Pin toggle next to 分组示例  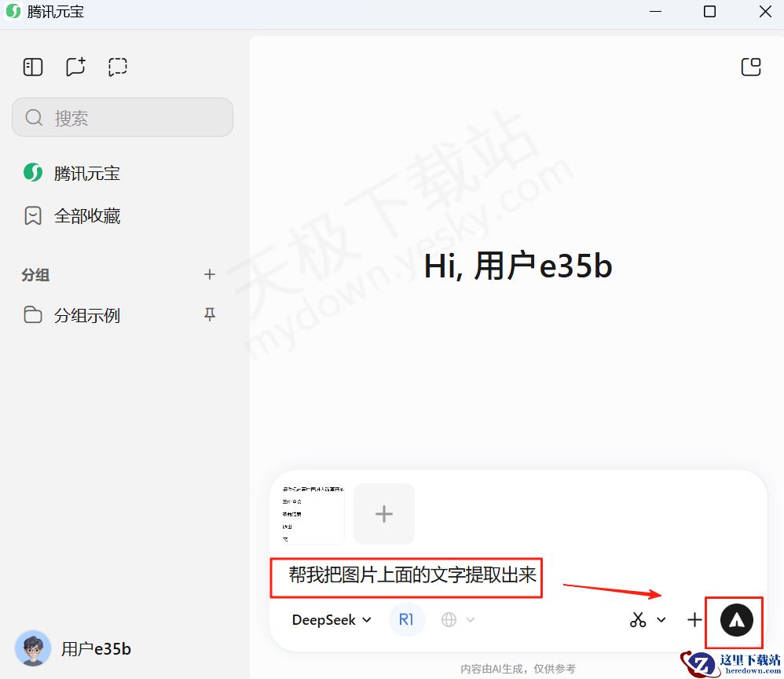coord(210,314)
